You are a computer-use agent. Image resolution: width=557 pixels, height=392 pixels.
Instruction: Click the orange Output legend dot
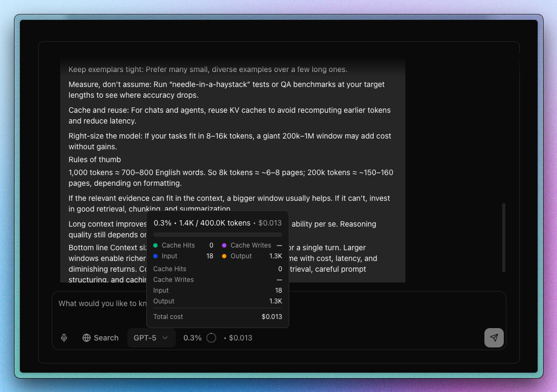coord(224,256)
